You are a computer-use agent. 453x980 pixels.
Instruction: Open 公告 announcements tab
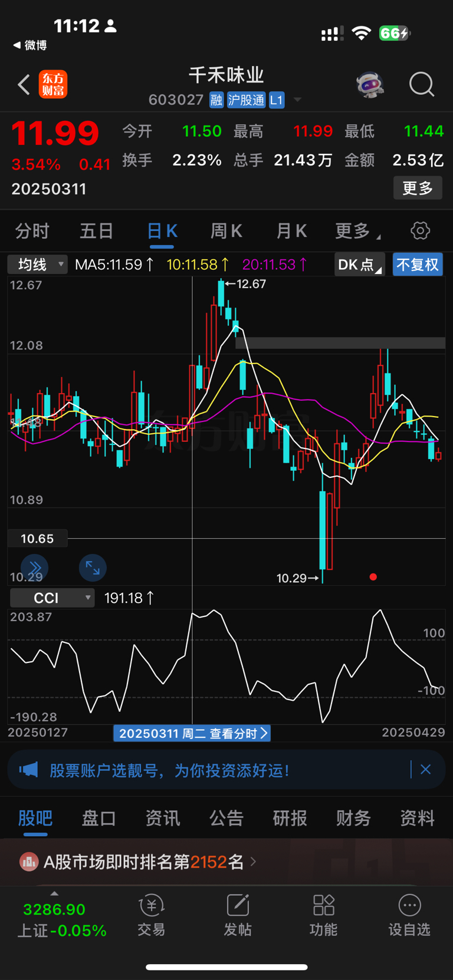pos(226,818)
